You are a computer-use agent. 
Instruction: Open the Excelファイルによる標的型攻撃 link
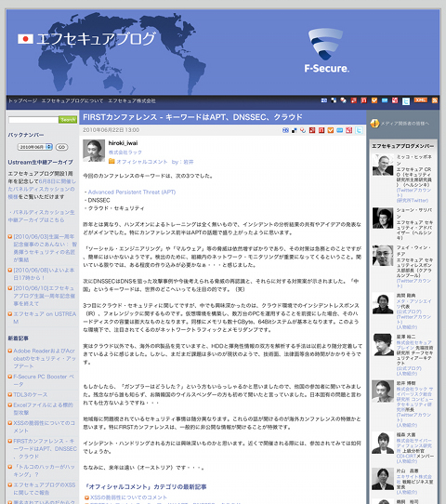[x=43, y=408]
